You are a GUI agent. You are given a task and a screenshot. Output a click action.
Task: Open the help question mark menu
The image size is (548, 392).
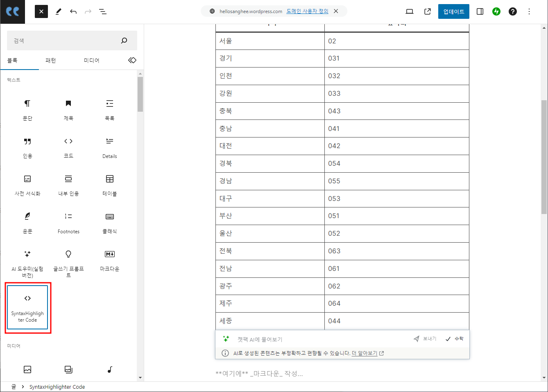(513, 11)
